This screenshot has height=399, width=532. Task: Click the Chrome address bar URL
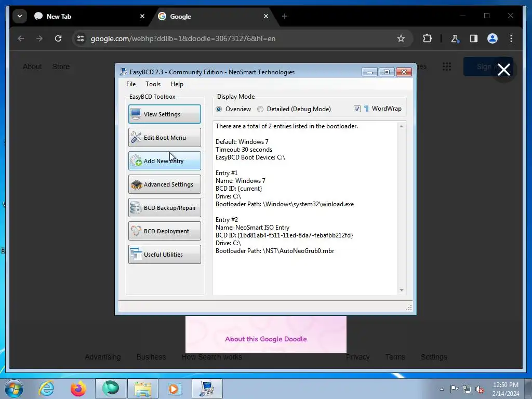tap(183, 38)
